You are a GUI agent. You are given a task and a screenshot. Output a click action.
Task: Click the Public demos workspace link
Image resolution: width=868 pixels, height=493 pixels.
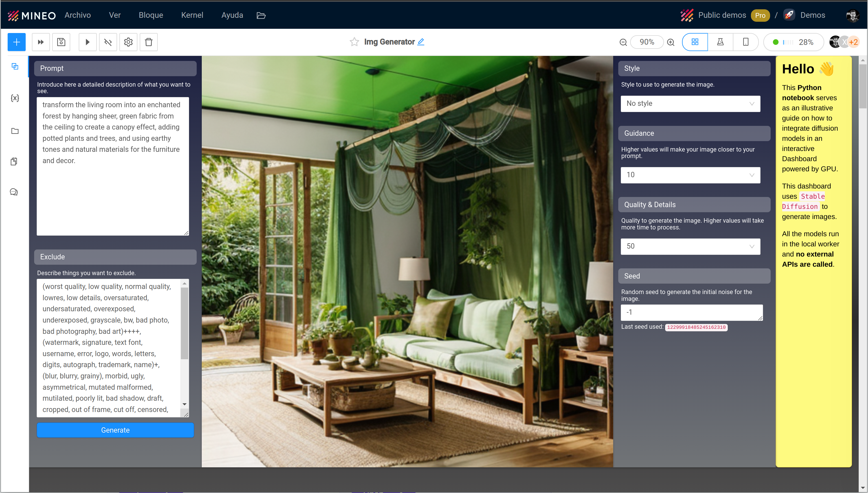[722, 15]
